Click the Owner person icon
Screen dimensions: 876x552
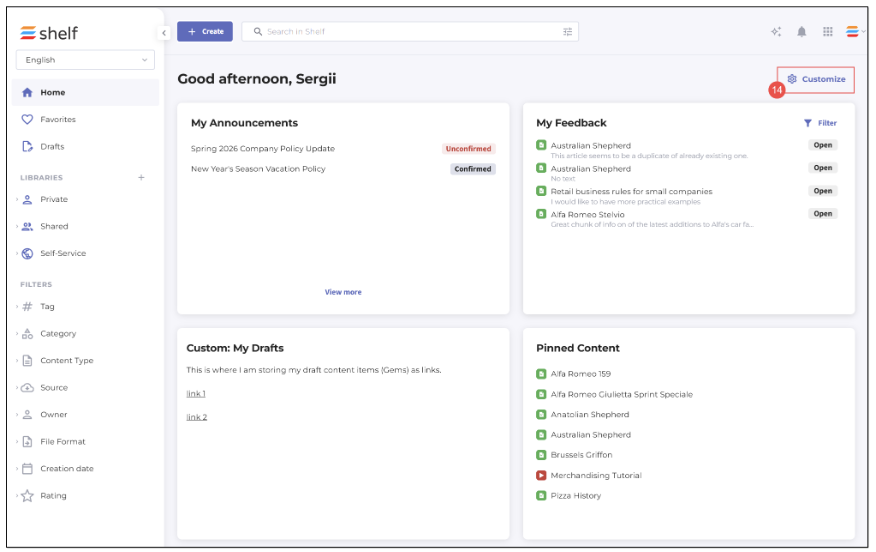point(27,415)
